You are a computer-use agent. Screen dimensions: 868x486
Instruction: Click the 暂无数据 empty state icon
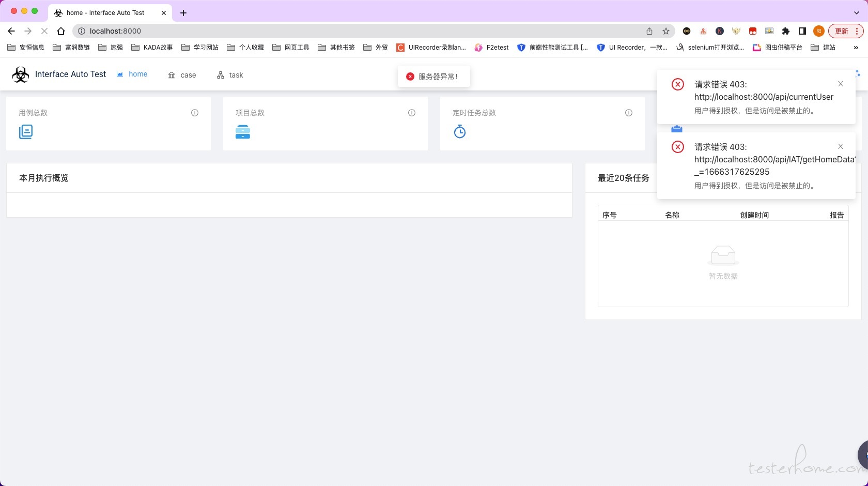(723, 255)
